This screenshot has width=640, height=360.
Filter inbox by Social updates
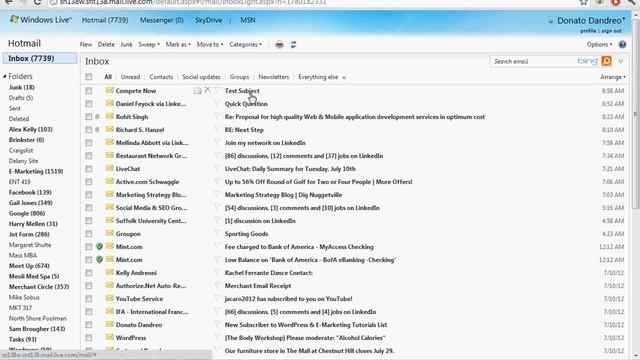(x=201, y=77)
